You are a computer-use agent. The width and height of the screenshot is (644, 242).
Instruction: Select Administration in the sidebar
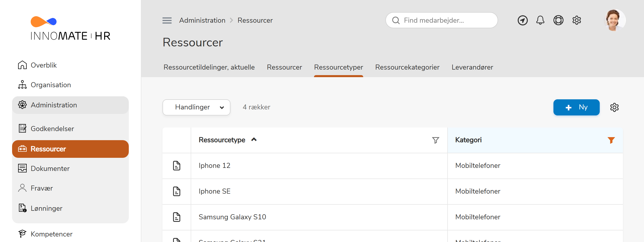pyautogui.click(x=70, y=105)
